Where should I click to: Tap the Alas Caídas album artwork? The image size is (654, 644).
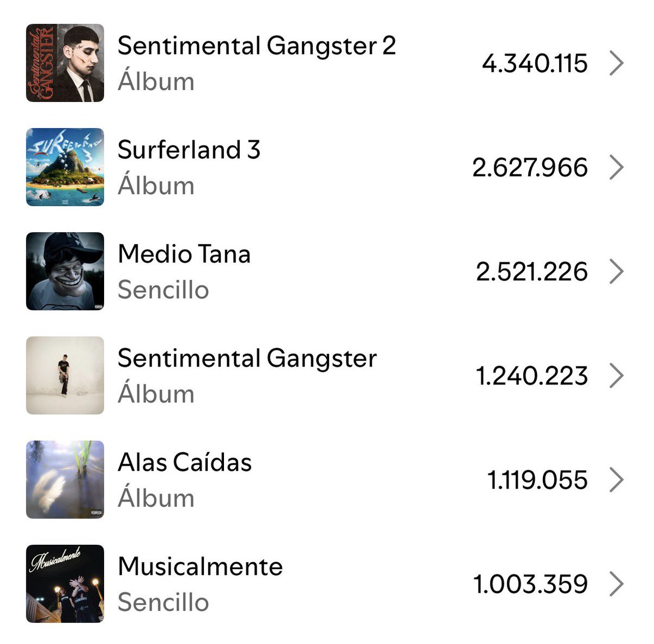point(65,479)
